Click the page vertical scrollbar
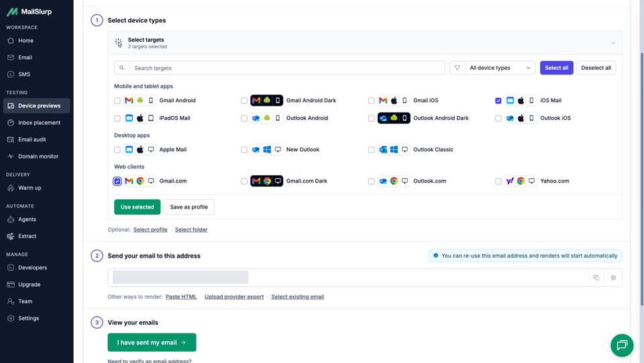This screenshot has height=363, width=644. click(642, 178)
